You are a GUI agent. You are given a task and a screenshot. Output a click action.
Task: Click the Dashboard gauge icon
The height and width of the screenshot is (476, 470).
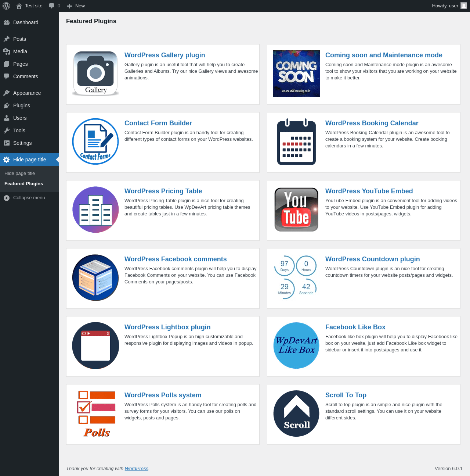click(x=7, y=22)
